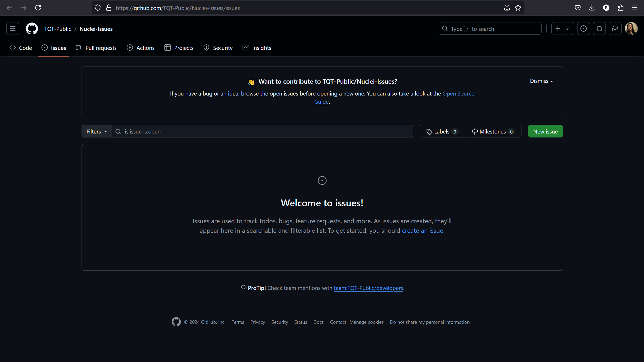The image size is (644, 362).
Task: Click the Projects icon
Action: pos(167,48)
